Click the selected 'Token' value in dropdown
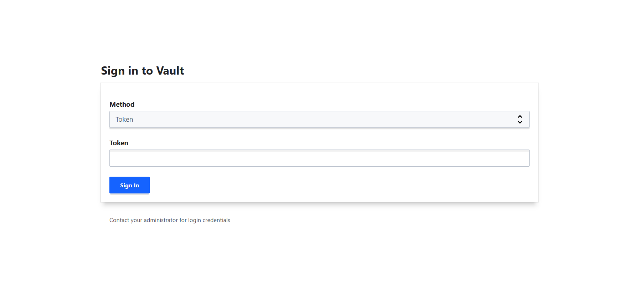The height and width of the screenshot is (298, 644). coord(124,120)
